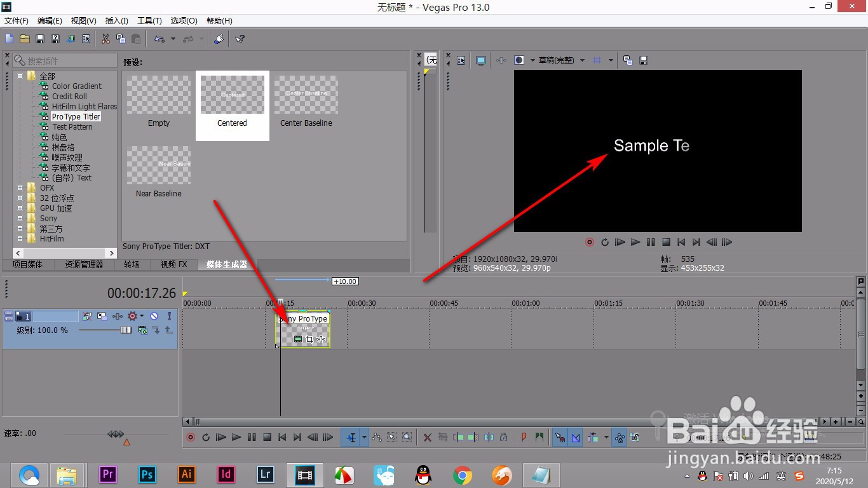The width and height of the screenshot is (868, 488).
Task: Adjust the 速率 rate slider
Action: click(116, 435)
